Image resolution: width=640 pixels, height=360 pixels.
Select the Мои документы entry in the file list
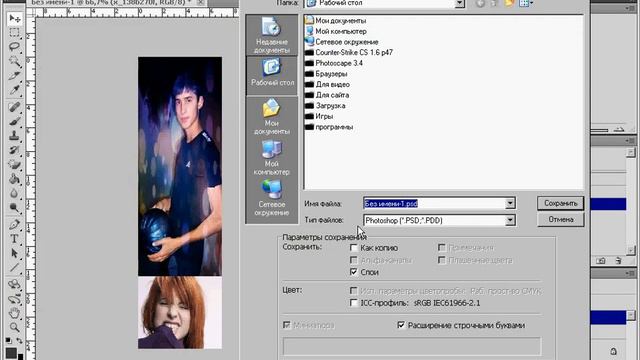pyautogui.click(x=336, y=20)
